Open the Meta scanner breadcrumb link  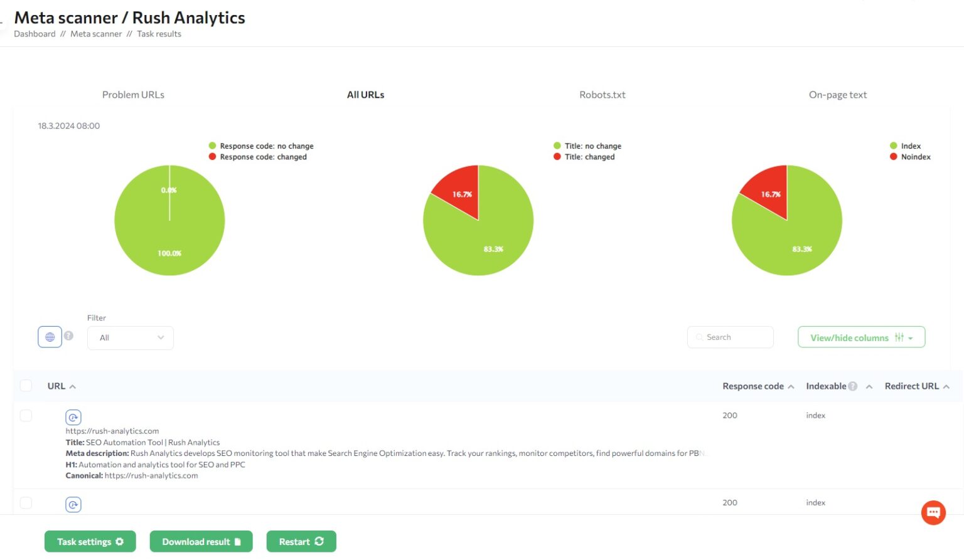click(x=96, y=34)
